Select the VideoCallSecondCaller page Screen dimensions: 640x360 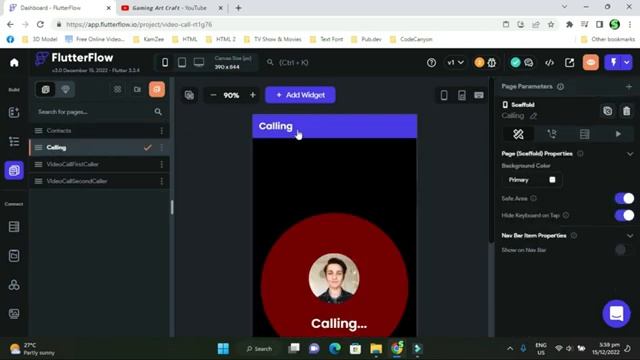[98, 181]
